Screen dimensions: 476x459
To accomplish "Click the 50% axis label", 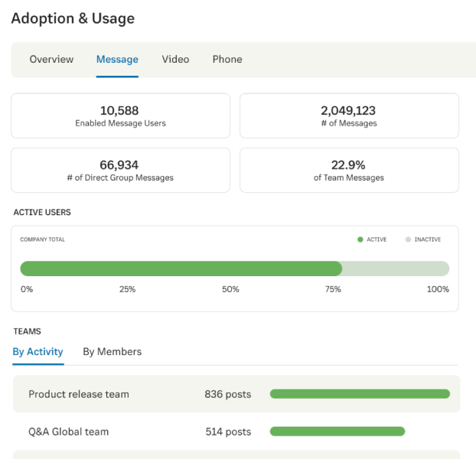I will (230, 289).
